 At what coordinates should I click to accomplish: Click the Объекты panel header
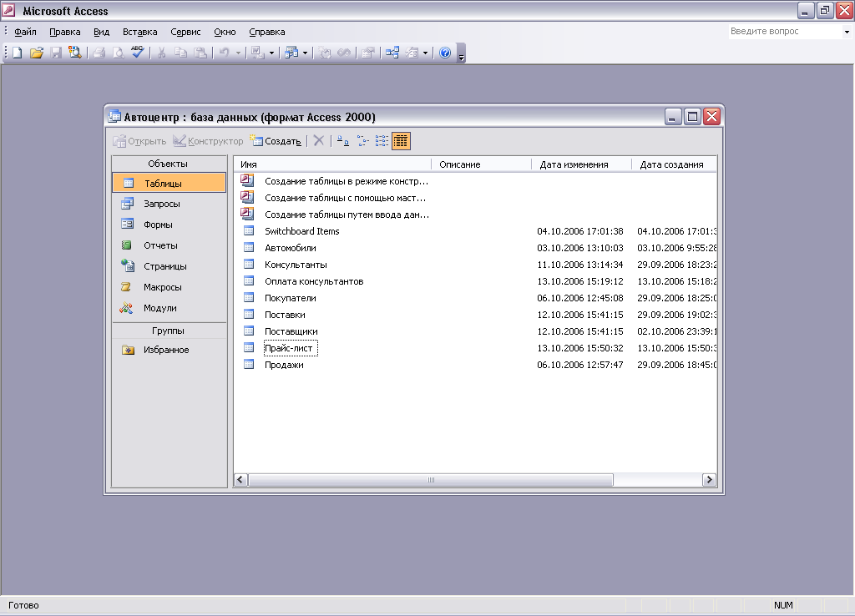(x=169, y=164)
